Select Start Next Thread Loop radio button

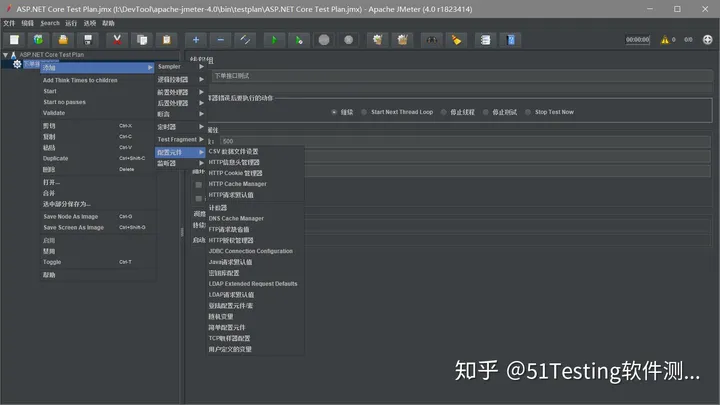point(364,112)
